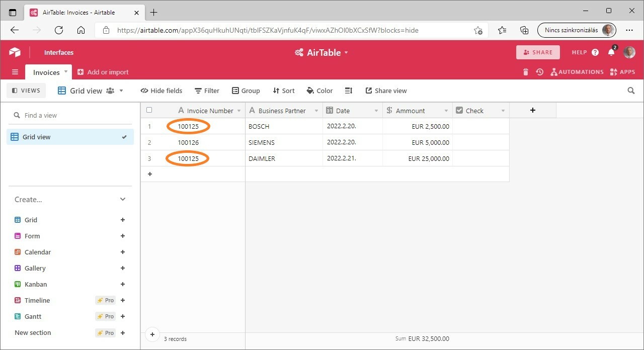Go to browser home page

click(81, 30)
